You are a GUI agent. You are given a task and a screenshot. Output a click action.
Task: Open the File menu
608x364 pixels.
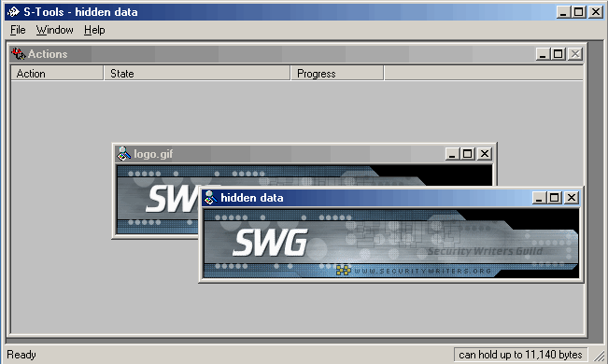[x=18, y=30]
